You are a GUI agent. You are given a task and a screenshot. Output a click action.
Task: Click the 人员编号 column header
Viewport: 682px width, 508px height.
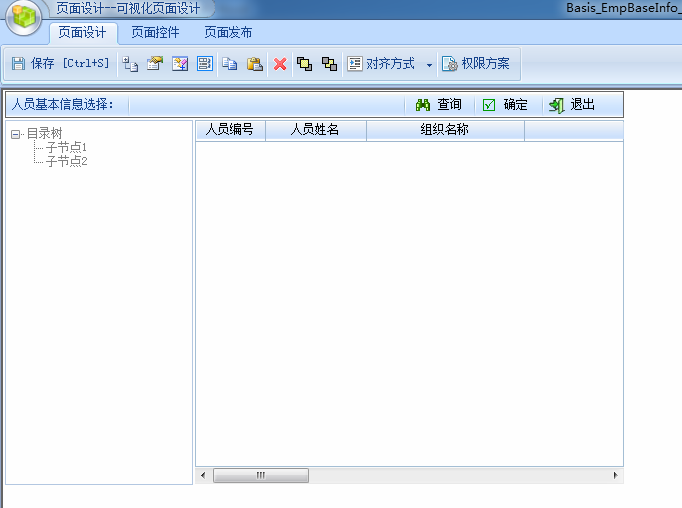(x=231, y=130)
